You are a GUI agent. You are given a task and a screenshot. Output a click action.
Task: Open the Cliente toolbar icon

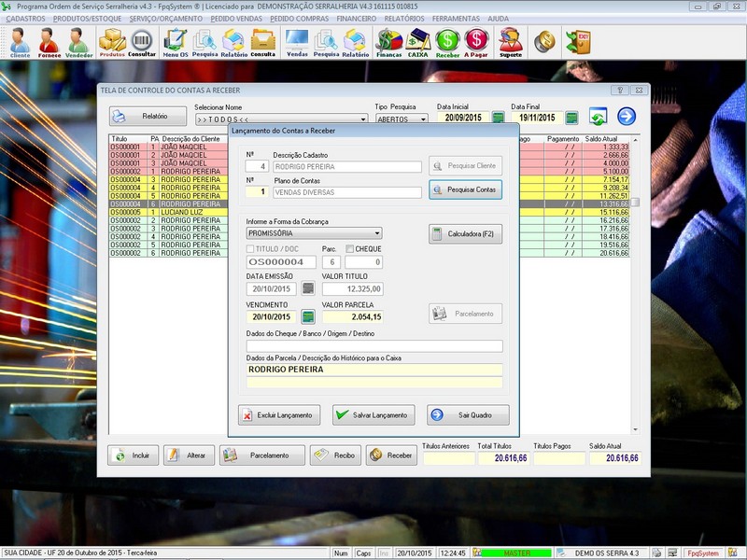[x=20, y=42]
